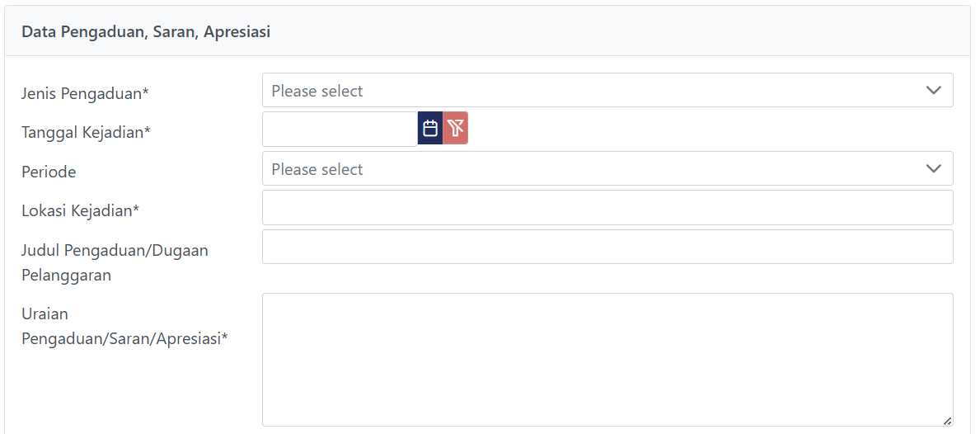Click 'Please select' text in Jenis Pengaduan
Image resolution: width=980 pixels, height=434 pixels.
click(x=317, y=91)
